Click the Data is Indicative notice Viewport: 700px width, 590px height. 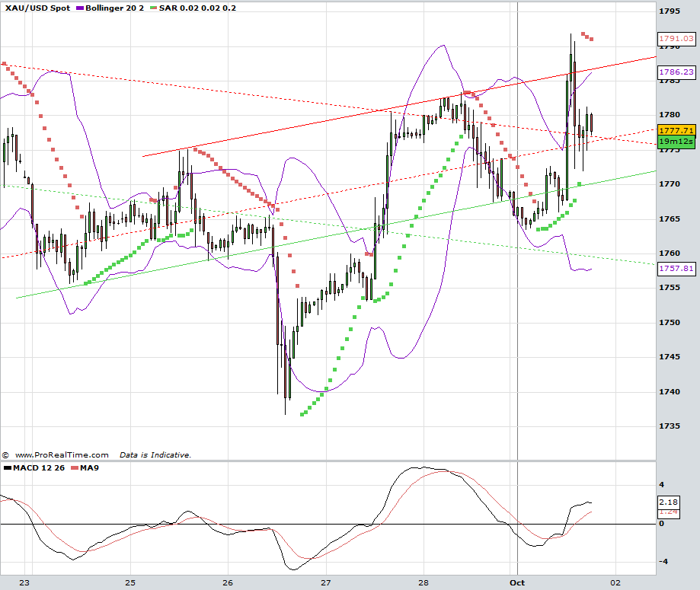click(155, 454)
